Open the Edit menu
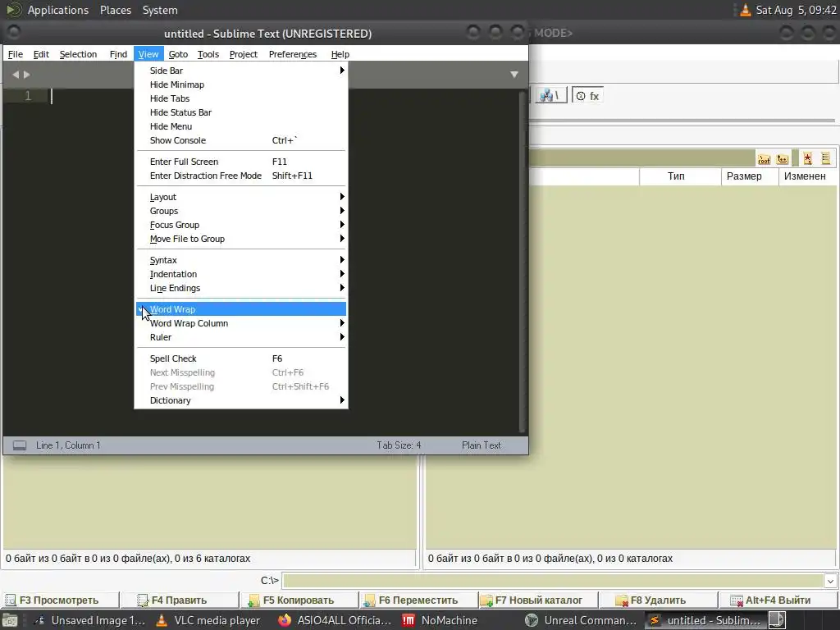Screen dimensions: 840x630 coord(41,54)
